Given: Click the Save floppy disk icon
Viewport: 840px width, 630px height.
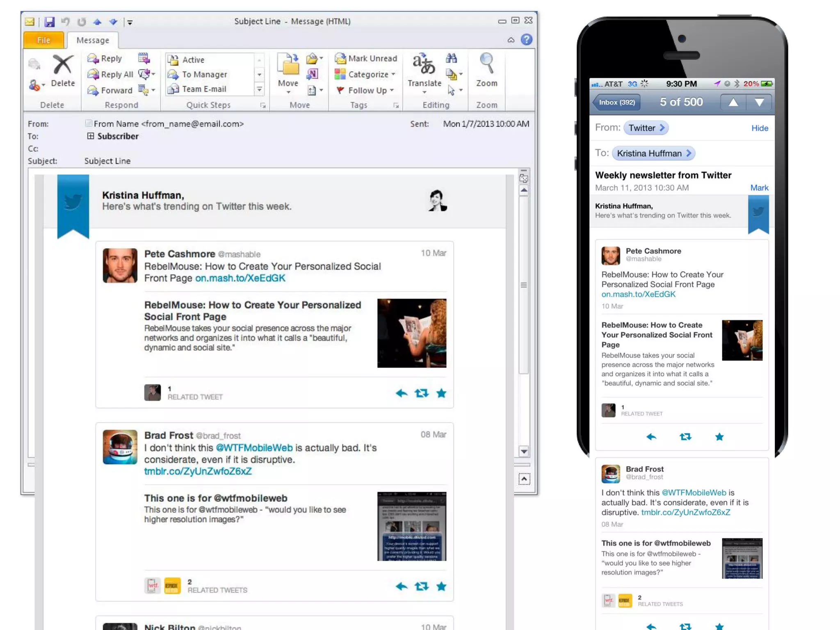Looking at the screenshot, I should tap(50, 22).
